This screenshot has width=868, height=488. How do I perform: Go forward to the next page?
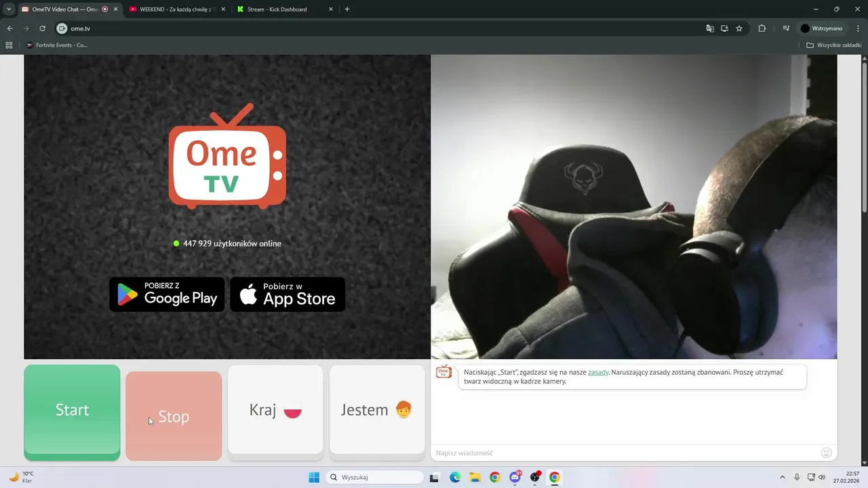click(26, 28)
